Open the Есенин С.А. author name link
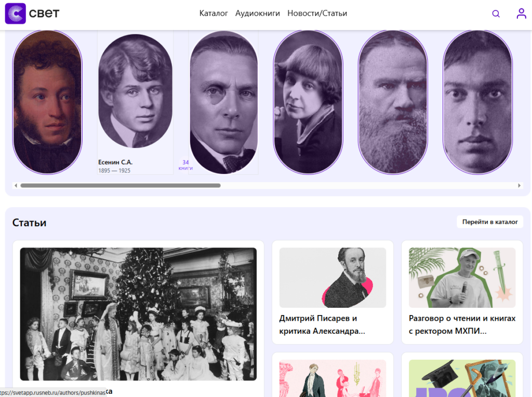 (x=115, y=162)
